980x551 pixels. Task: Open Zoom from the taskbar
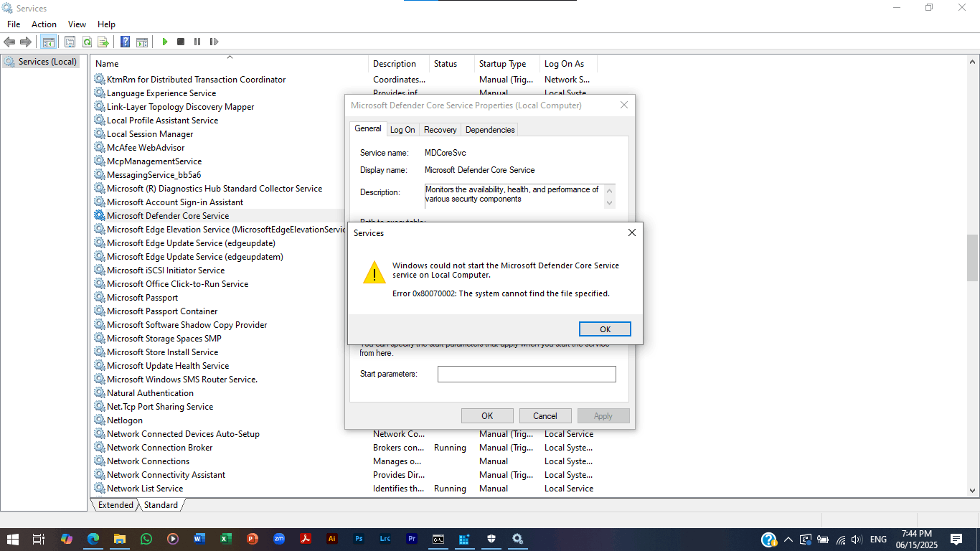click(279, 539)
